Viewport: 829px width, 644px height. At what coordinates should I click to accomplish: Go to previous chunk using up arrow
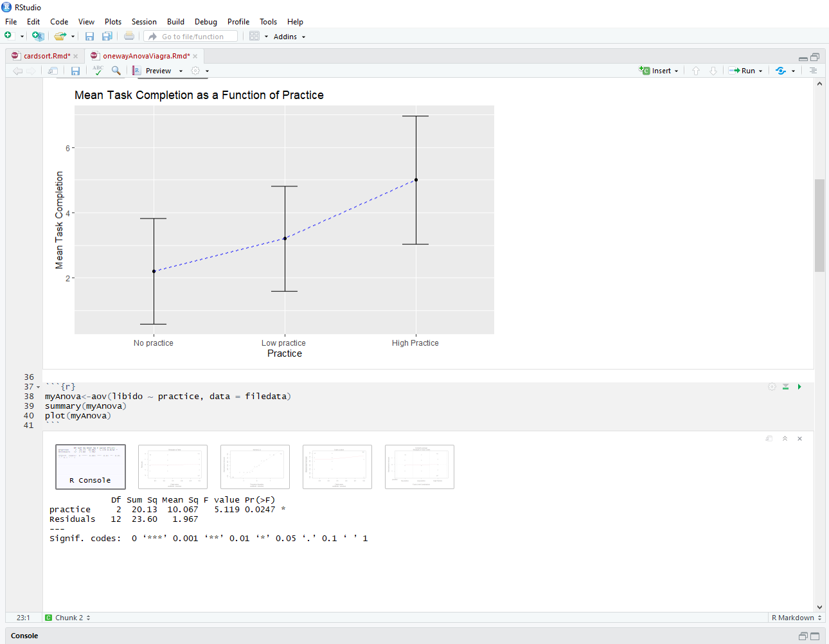(696, 71)
